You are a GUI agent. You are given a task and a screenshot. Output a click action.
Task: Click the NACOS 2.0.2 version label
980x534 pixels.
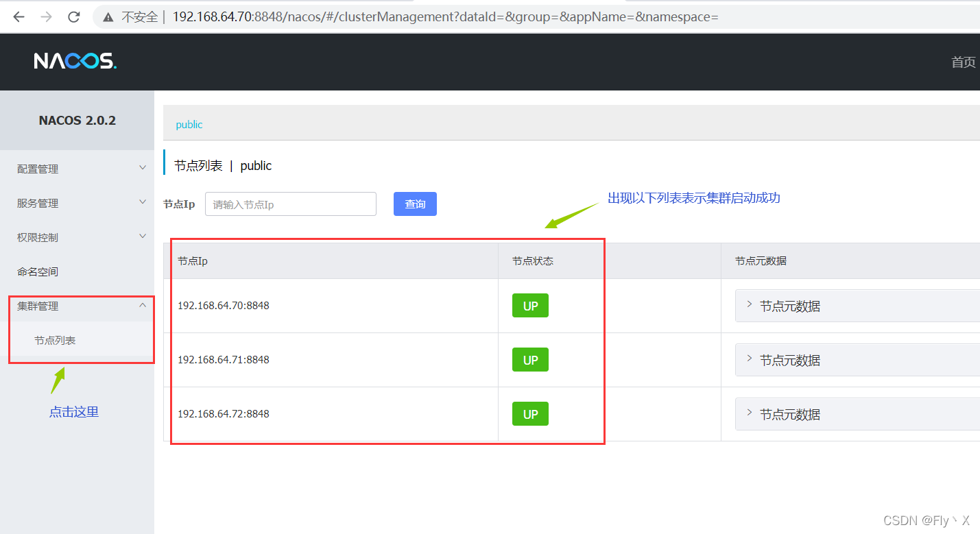click(77, 121)
